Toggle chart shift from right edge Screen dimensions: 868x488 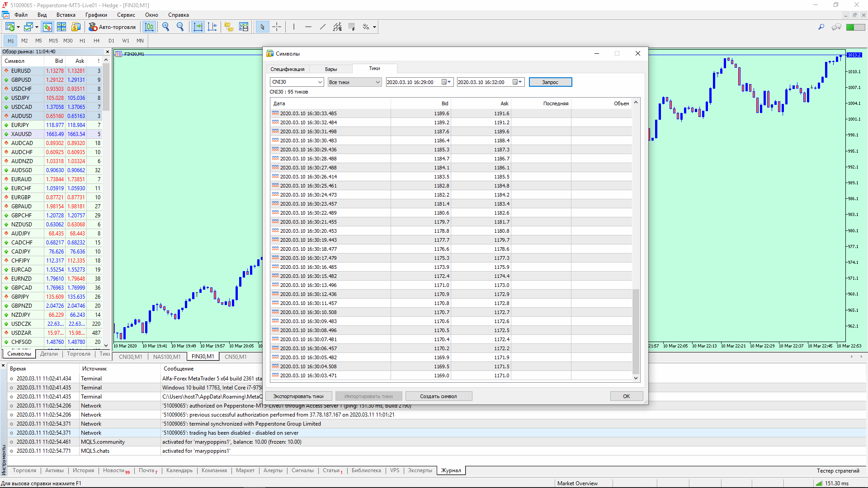[212, 27]
